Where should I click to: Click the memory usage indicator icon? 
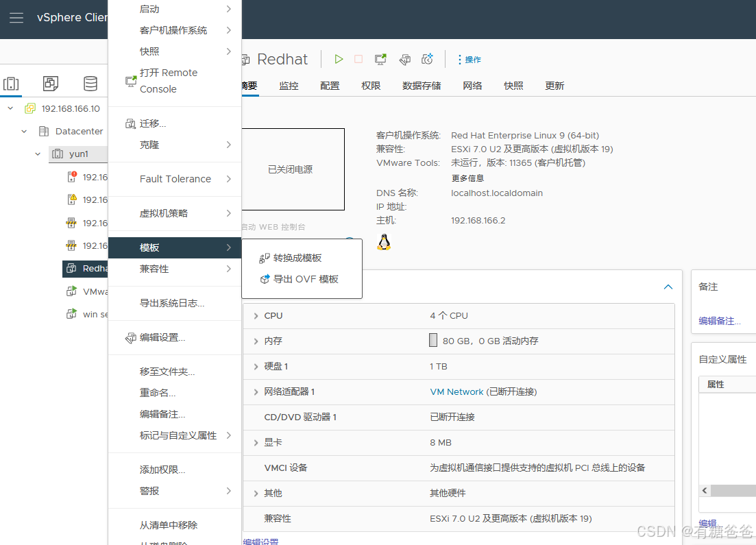(x=433, y=340)
